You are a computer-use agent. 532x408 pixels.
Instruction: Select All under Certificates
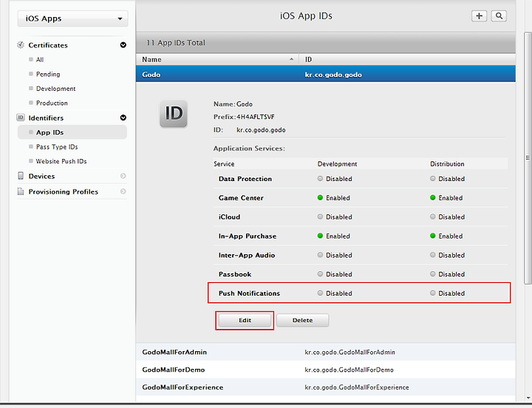coord(40,60)
